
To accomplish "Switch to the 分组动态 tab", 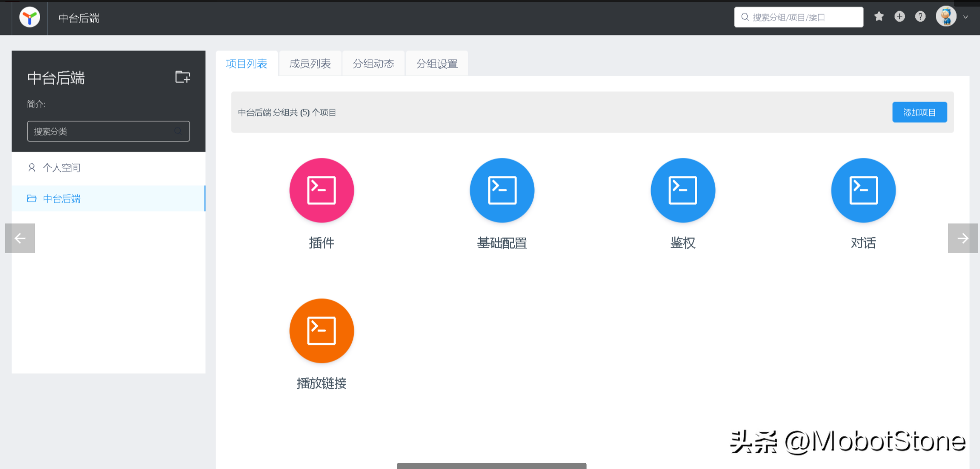I will tap(373, 63).
